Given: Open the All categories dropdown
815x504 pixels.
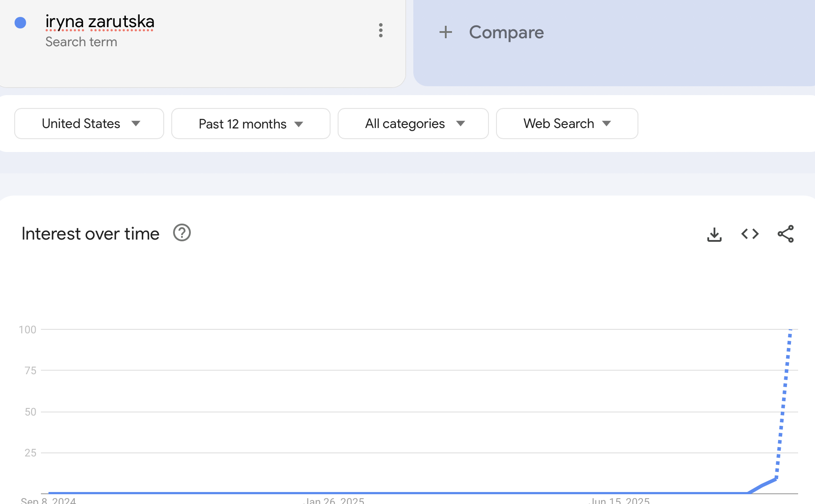Looking at the screenshot, I should click(413, 124).
